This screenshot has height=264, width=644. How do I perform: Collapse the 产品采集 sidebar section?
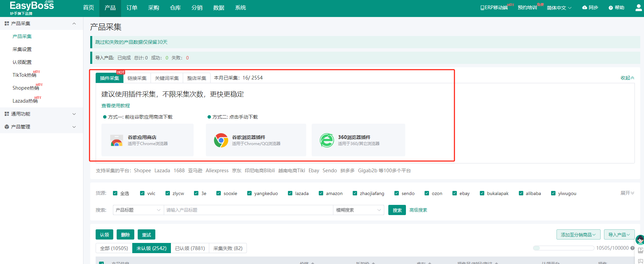click(x=74, y=23)
